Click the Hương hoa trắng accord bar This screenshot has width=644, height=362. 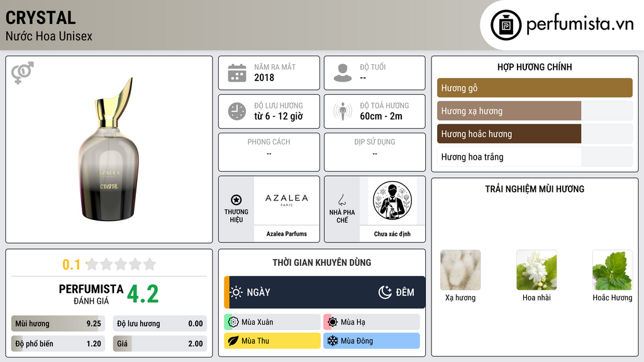click(535, 156)
